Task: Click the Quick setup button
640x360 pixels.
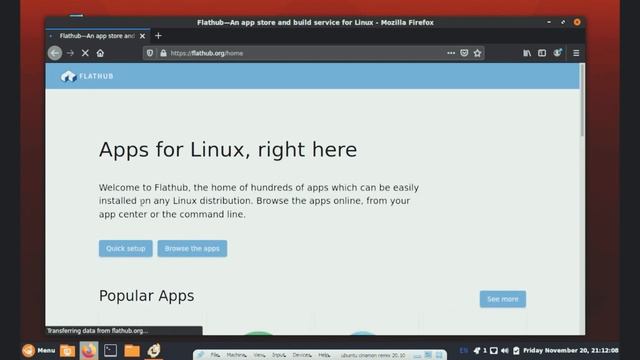Action: pos(126,249)
